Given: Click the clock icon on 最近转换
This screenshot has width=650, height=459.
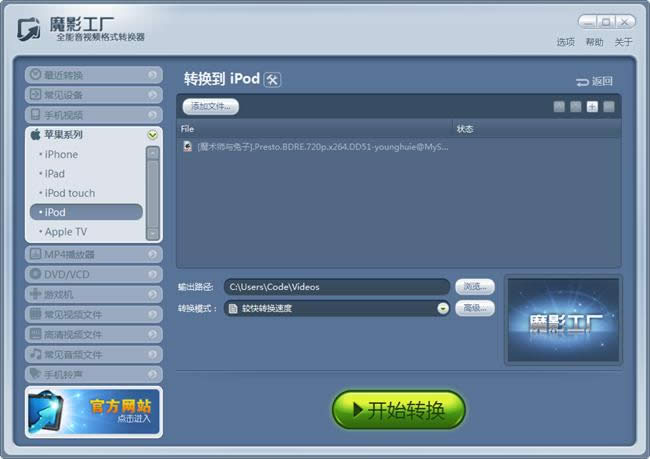Looking at the screenshot, I should click(x=36, y=75).
